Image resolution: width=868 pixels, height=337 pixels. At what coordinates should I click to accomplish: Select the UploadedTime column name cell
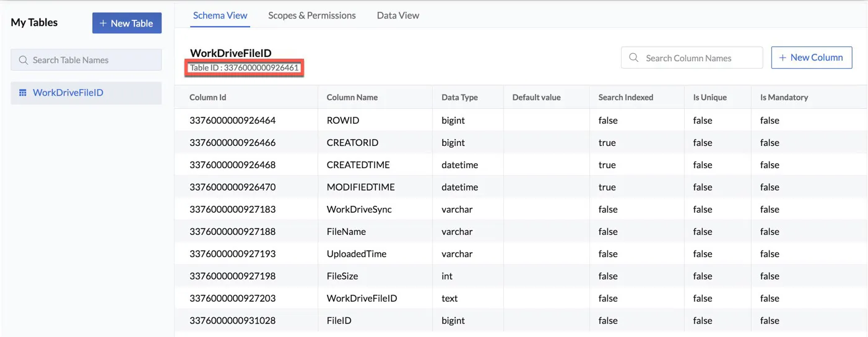pyautogui.click(x=357, y=254)
